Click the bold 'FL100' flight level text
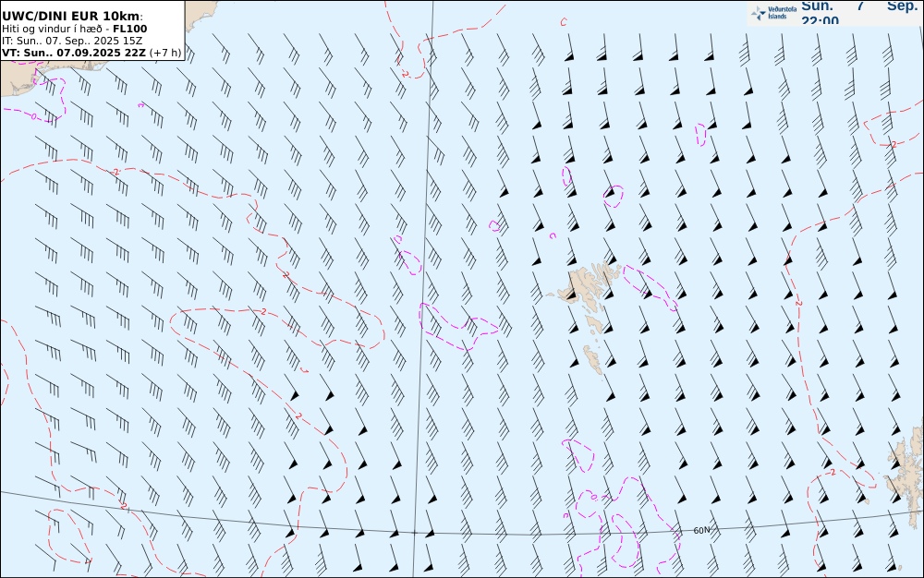 coord(130,29)
